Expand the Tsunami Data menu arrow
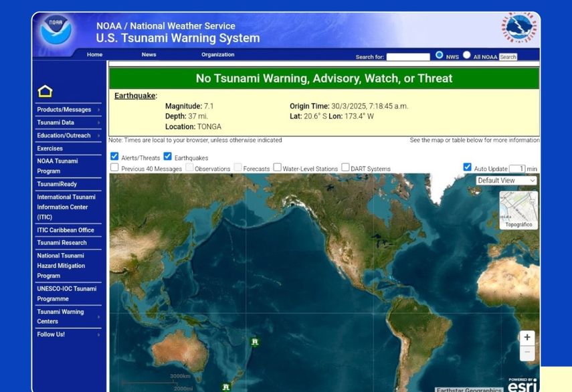 pyautogui.click(x=98, y=122)
